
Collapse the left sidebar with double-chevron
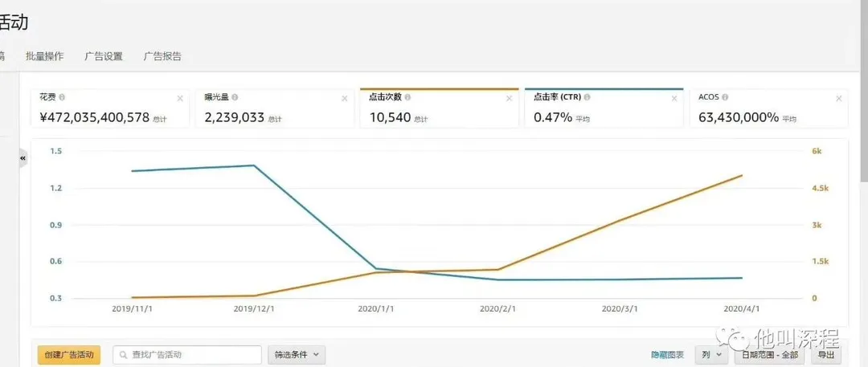click(x=23, y=158)
